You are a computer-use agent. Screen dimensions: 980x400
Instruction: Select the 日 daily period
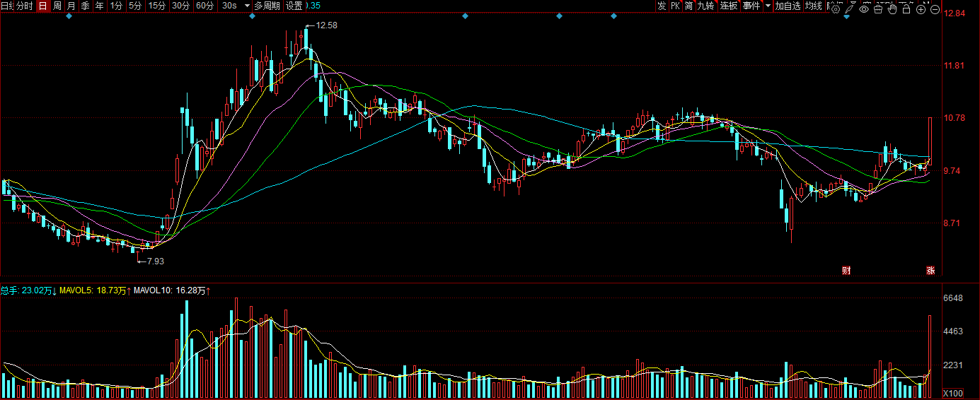(x=42, y=6)
